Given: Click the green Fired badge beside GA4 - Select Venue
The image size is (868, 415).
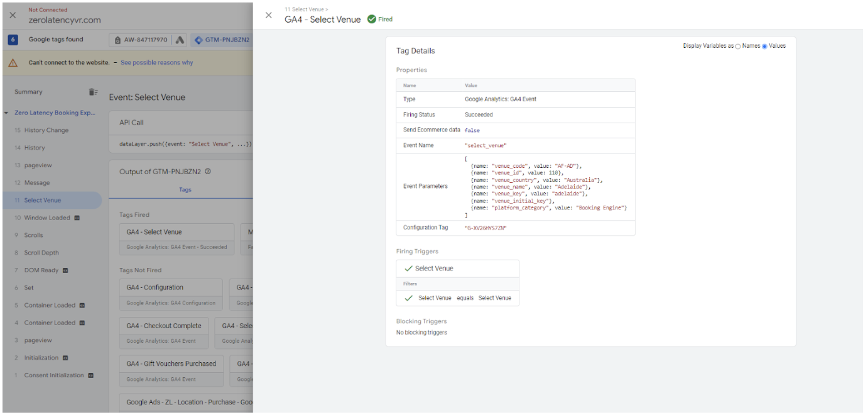Looking at the screenshot, I should (x=381, y=19).
